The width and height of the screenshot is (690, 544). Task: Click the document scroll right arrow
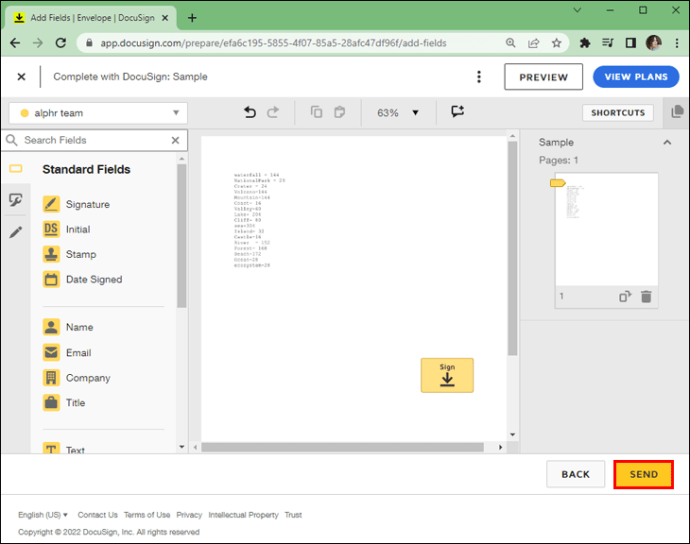(x=500, y=447)
